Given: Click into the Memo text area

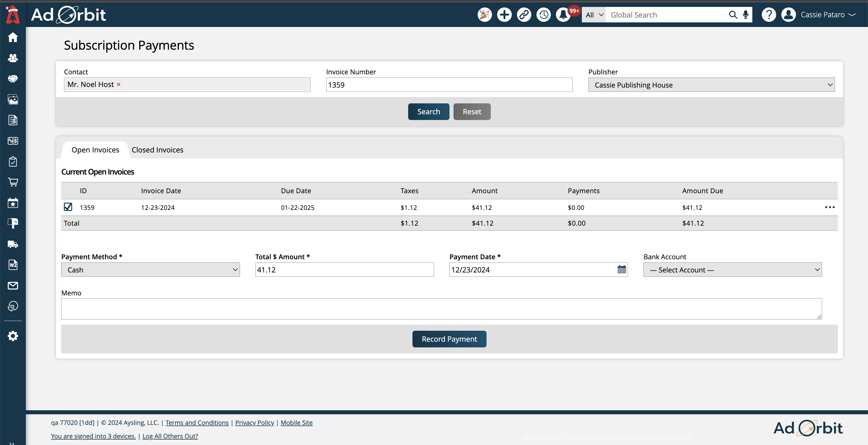Looking at the screenshot, I should [441, 308].
